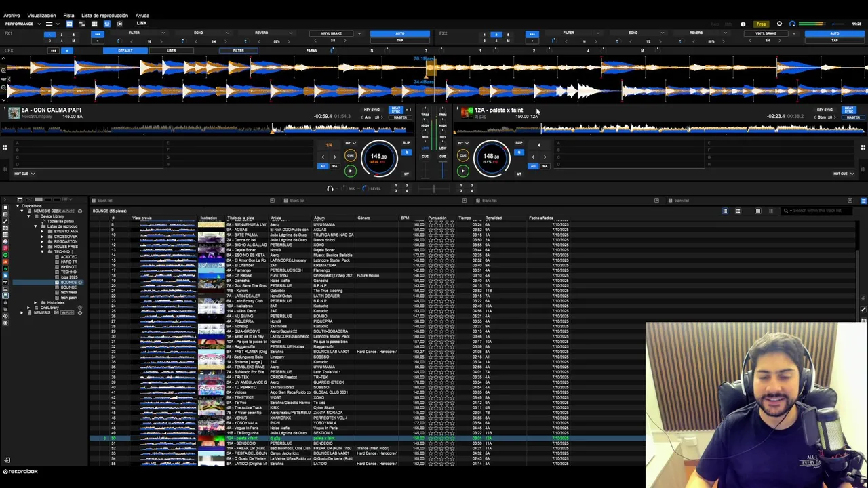Open the Visualización menu
Viewport: 868px width, 488px height.
point(41,15)
